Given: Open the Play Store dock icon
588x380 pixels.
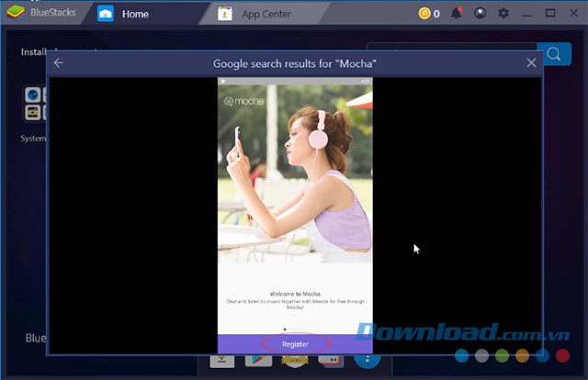Looking at the screenshot, I should click(x=258, y=361).
